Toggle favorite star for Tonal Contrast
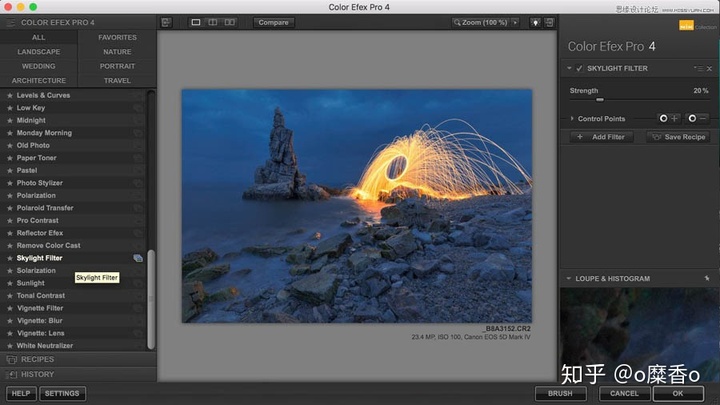The image size is (720, 405). point(10,296)
